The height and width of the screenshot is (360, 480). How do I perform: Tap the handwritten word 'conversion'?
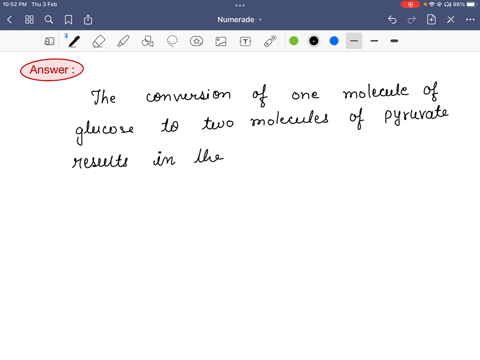(188, 96)
